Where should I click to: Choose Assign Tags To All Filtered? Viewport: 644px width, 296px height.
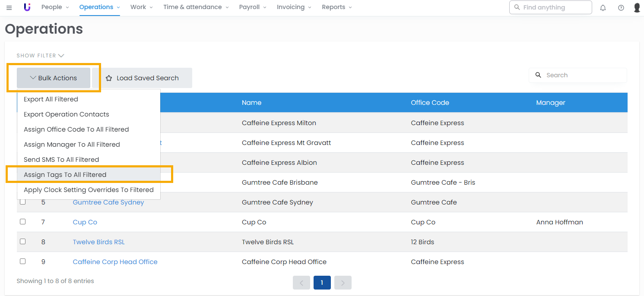pyautogui.click(x=65, y=175)
